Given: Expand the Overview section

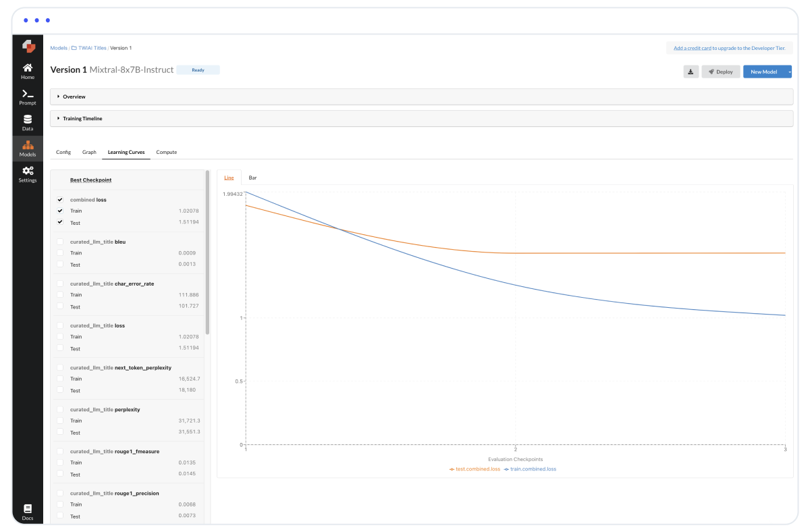Looking at the screenshot, I should [74, 97].
